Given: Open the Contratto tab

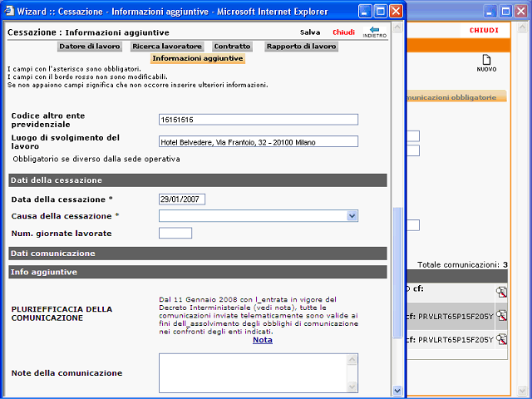Looking at the screenshot, I should (232, 47).
